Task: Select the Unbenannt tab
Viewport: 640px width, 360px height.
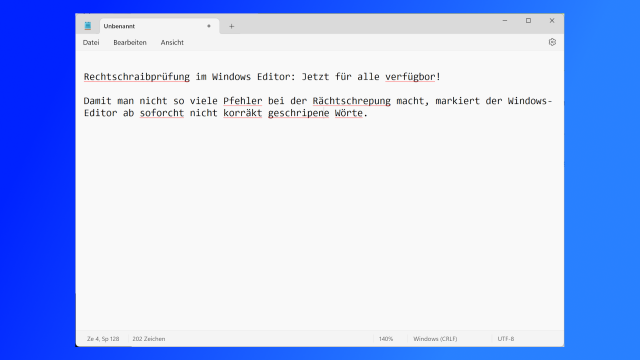Action: 160,26
